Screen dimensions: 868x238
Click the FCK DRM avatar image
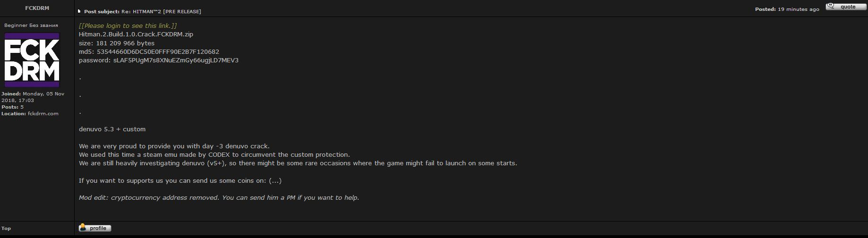[x=32, y=59]
